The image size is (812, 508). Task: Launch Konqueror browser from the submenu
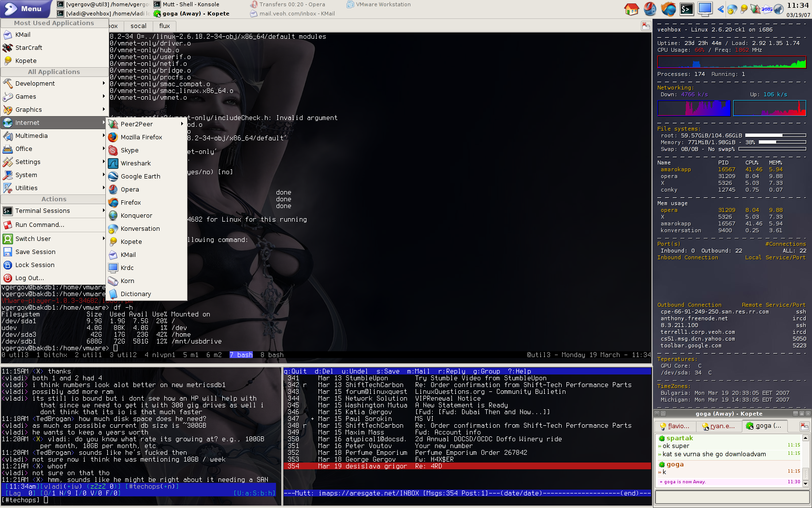(136, 216)
